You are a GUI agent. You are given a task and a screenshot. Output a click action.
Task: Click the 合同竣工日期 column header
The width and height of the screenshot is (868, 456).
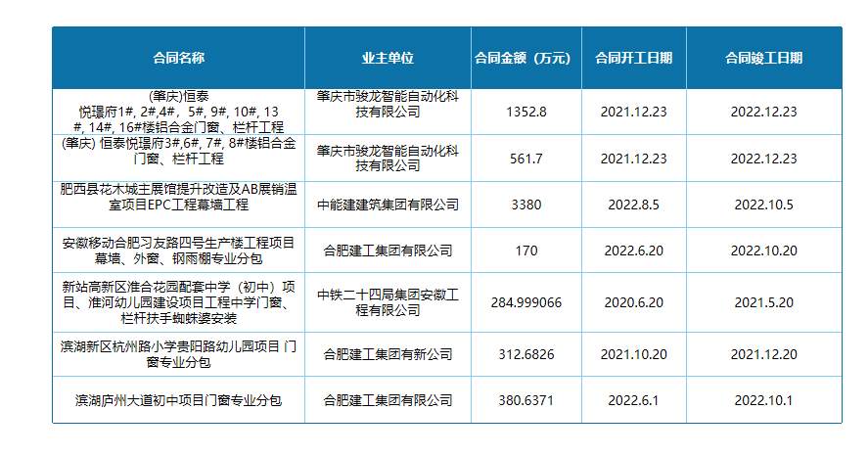(x=764, y=58)
